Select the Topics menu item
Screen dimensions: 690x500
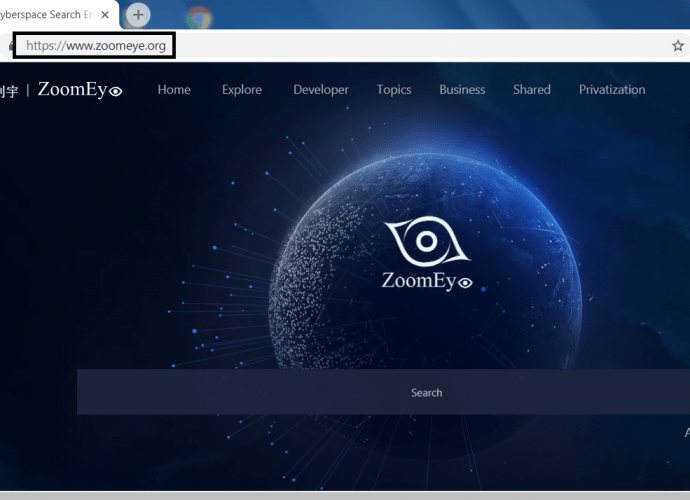tap(394, 90)
